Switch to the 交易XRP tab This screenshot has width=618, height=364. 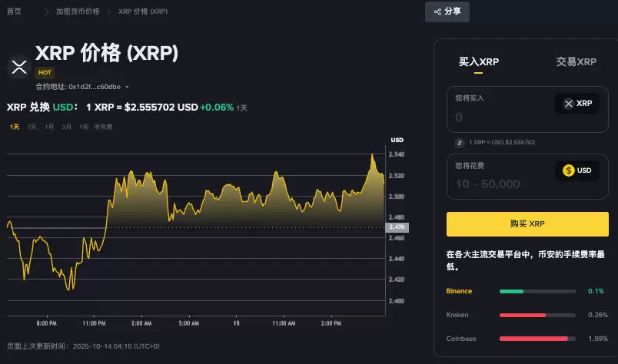point(576,62)
